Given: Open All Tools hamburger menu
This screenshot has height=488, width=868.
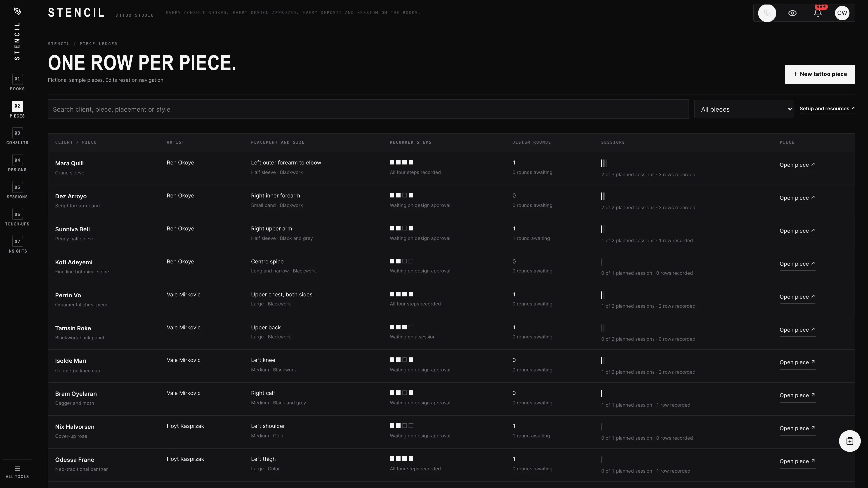Looking at the screenshot, I should tap(18, 472).
